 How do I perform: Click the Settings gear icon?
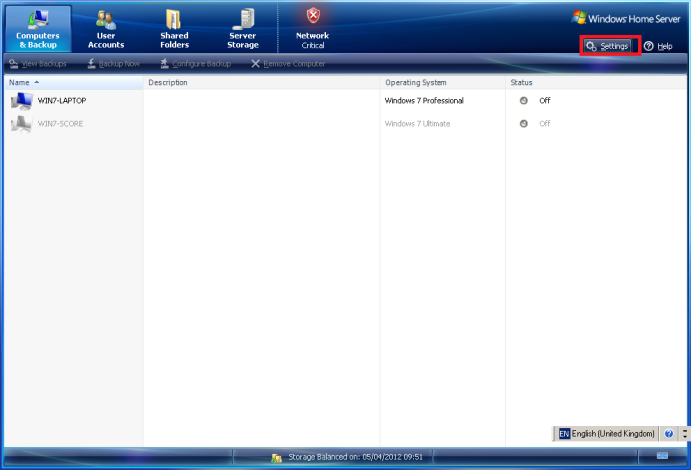pos(591,46)
